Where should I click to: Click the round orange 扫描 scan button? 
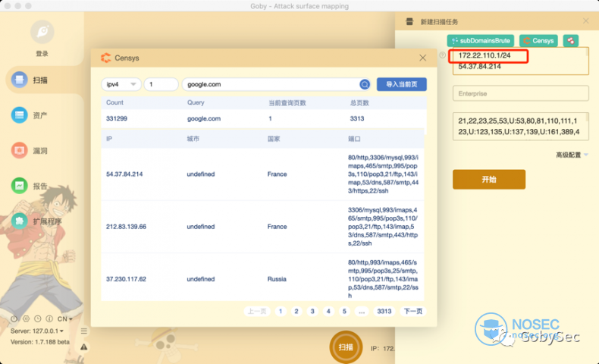coord(346,347)
